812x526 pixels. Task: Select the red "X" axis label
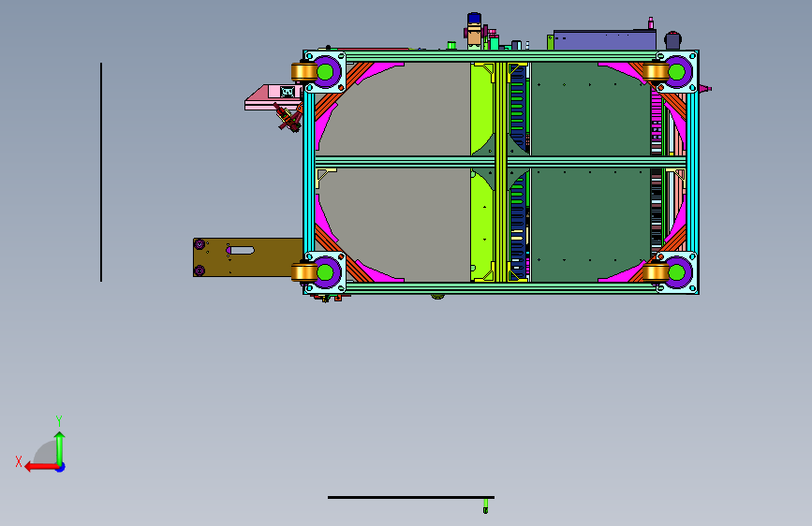(19, 461)
